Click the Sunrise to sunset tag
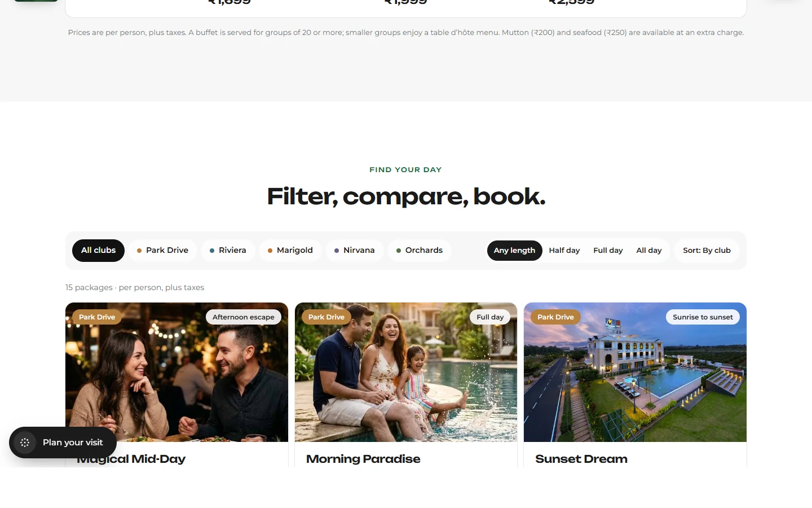The image size is (812, 508). click(703, 317)
